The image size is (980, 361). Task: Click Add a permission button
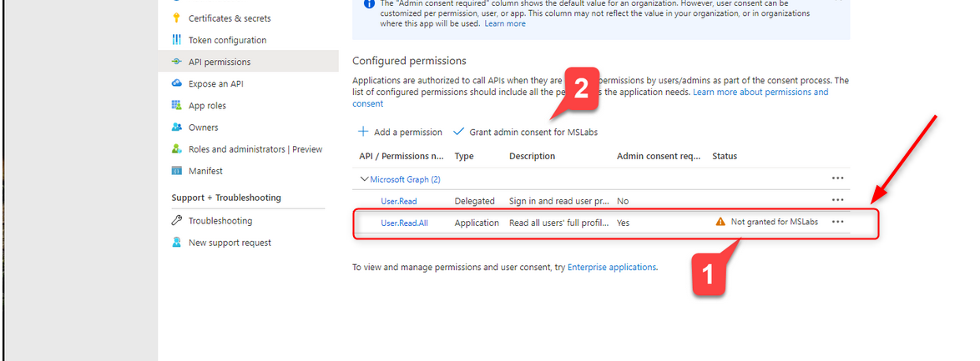tap(400, 132)
